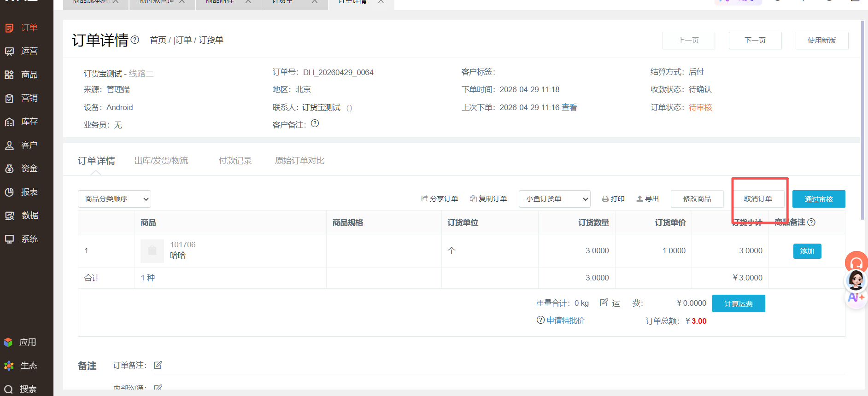Viewport: 868px width, 396px height.
Task: Open the 订单 section in the sidebar
Action: pyautogui.click(x=21, y=28)
